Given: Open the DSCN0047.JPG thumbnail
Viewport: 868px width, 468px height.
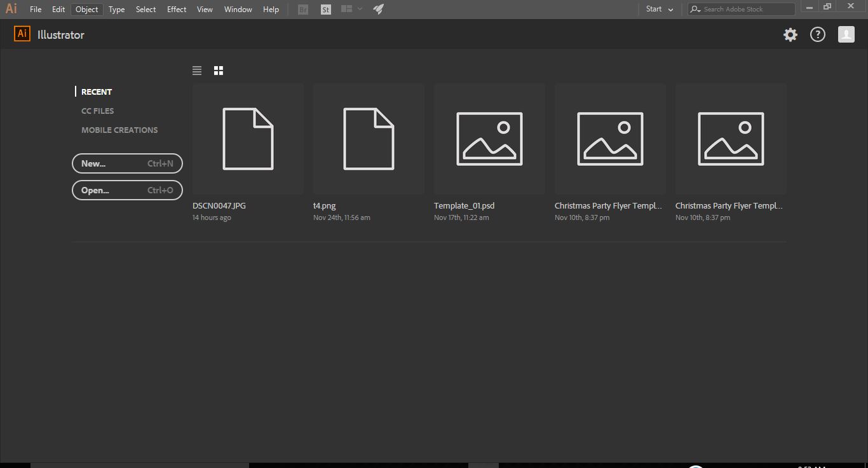Looking at the screenshot, I should pos(248,139).
